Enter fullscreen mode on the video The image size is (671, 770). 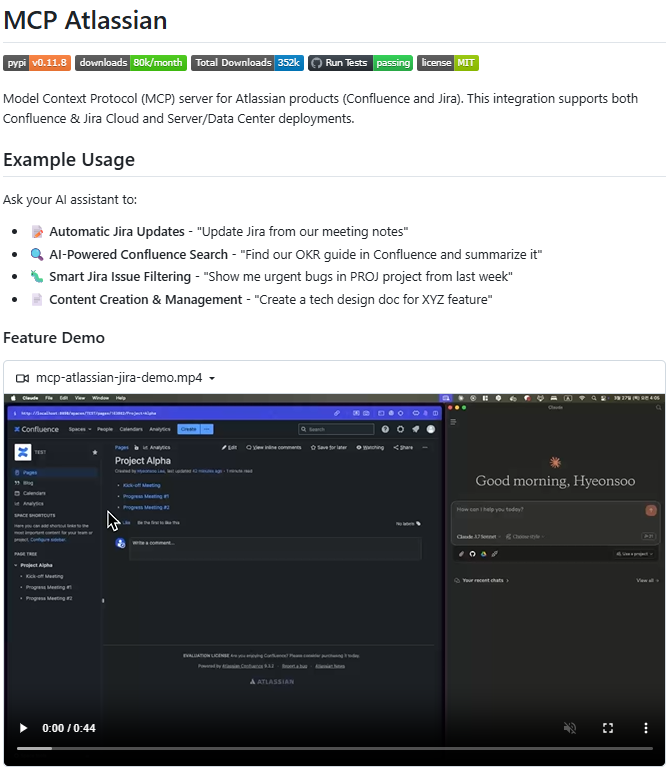(x=608, y=728)
